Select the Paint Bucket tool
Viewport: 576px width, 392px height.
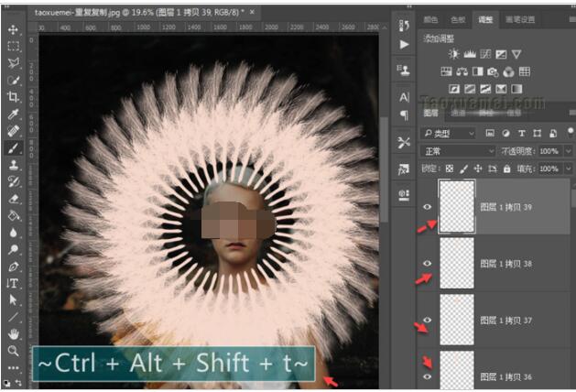coord(13,215)
